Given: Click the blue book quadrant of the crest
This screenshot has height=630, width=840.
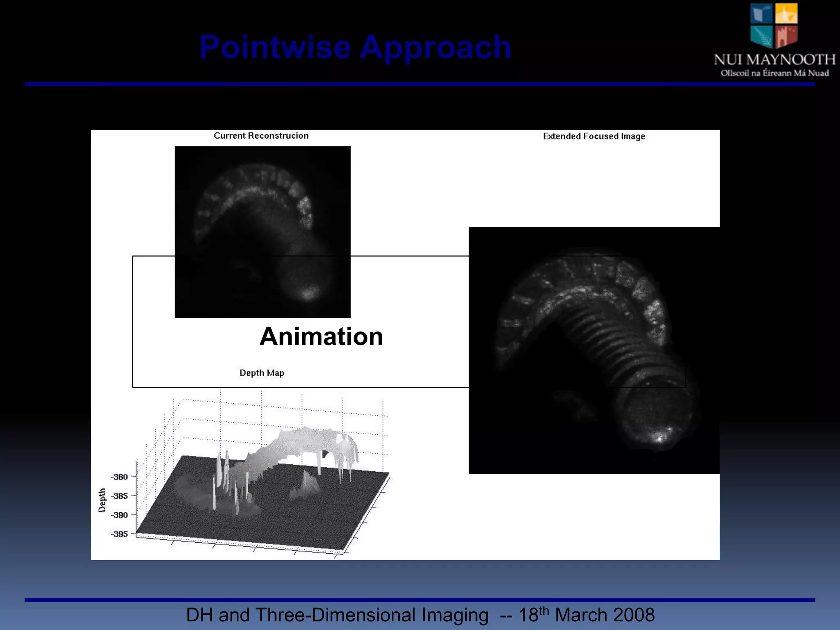Looking at the screenshot, I should 762,14.
